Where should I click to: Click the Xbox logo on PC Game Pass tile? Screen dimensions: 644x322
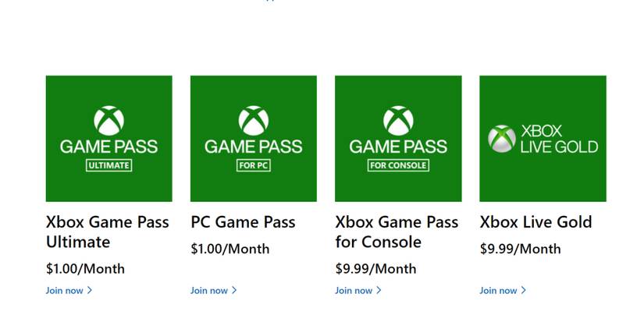[253, 121]
